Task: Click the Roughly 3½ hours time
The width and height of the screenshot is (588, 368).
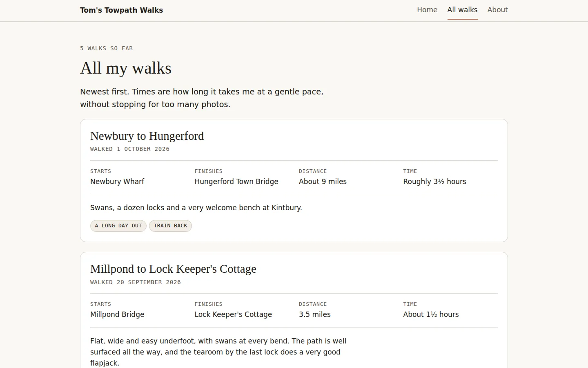Action: click(x=434, y=182)
